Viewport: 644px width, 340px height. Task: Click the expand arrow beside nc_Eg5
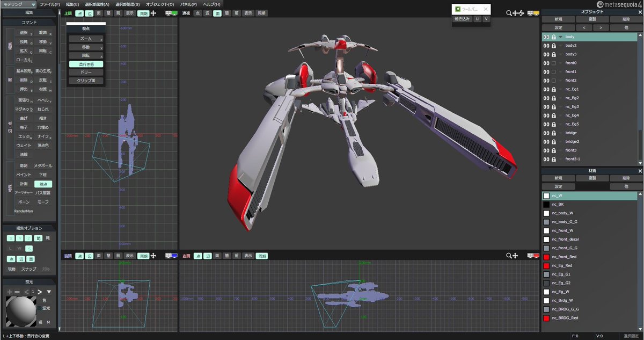pos(561,124)
